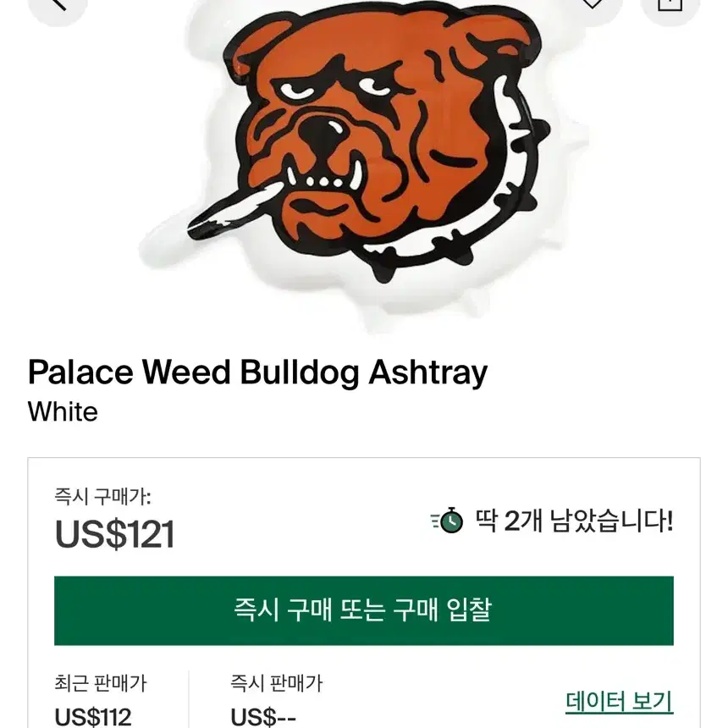Go back using the top-left arrow
This screenshot has height=728, width=728.
point(58,7)
